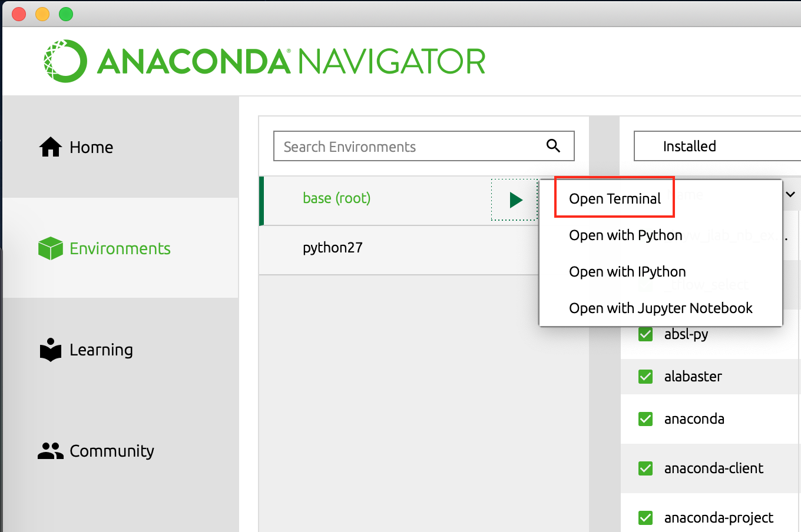Image resolution: width=801 pixels, height=532 pixels.
Task: Choose Open Terminal from the menu
Action: click(615, 199)
